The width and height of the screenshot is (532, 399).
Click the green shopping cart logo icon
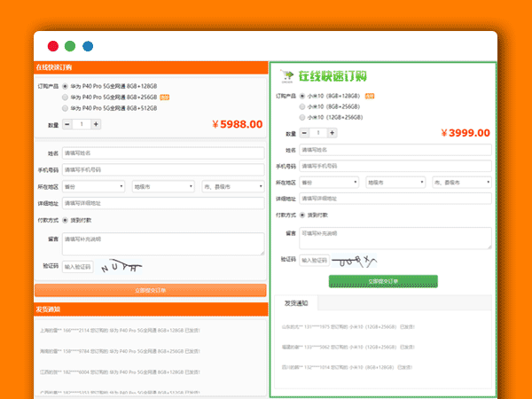click(x=286, y=75)
